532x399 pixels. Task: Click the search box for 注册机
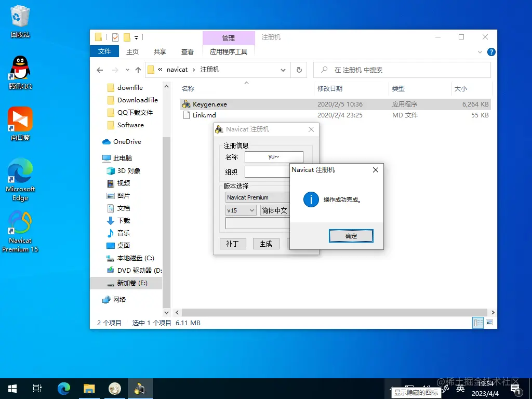coord(402,70)
